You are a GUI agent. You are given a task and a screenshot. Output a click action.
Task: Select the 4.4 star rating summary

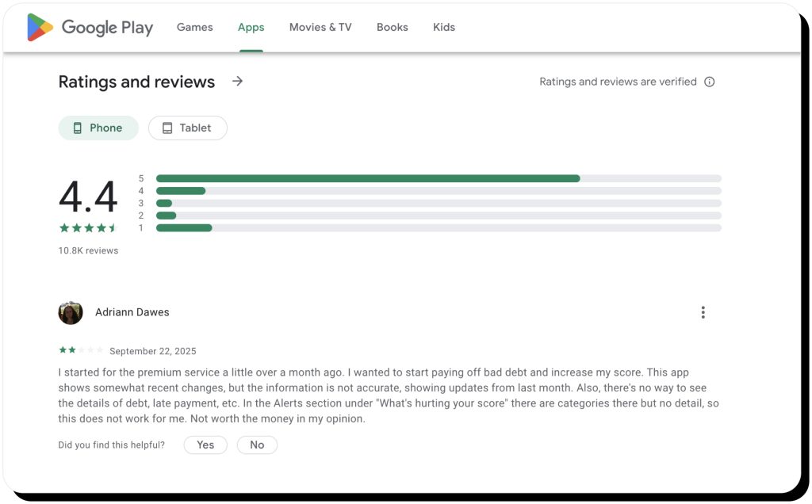[89, 200]
